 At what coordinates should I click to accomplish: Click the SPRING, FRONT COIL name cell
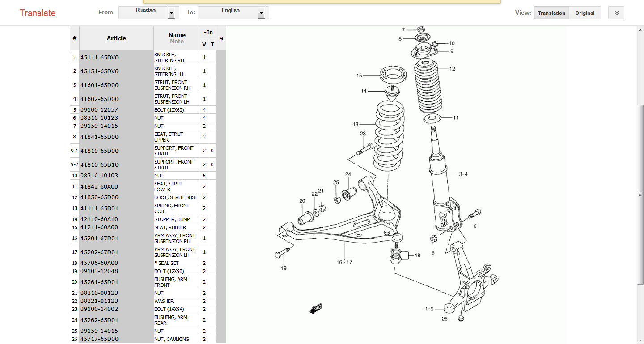coord(177,208)
